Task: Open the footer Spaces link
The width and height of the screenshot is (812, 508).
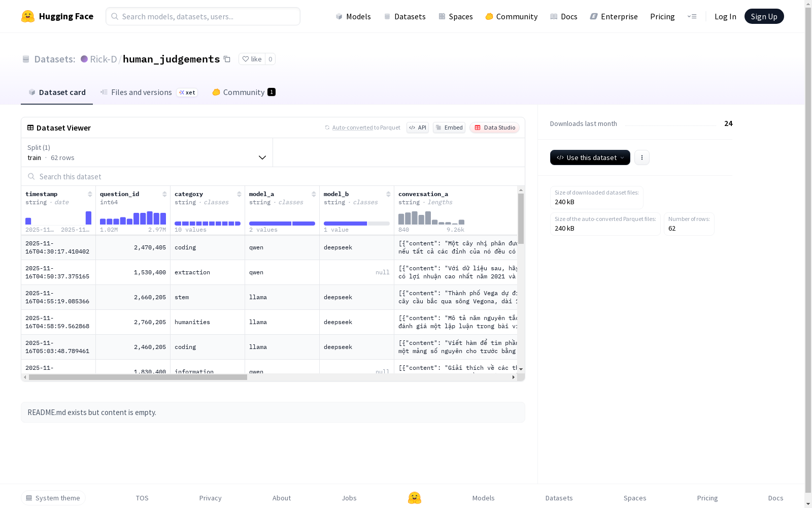Action: pyautogui.click(x=635, y=498)
